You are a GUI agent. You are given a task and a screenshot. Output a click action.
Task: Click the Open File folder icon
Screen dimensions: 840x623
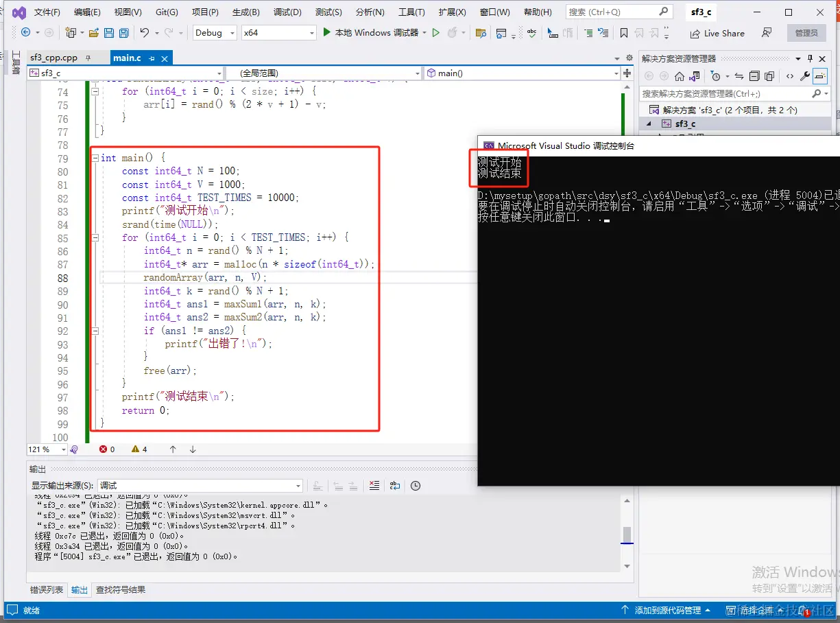tap(93, 32)
